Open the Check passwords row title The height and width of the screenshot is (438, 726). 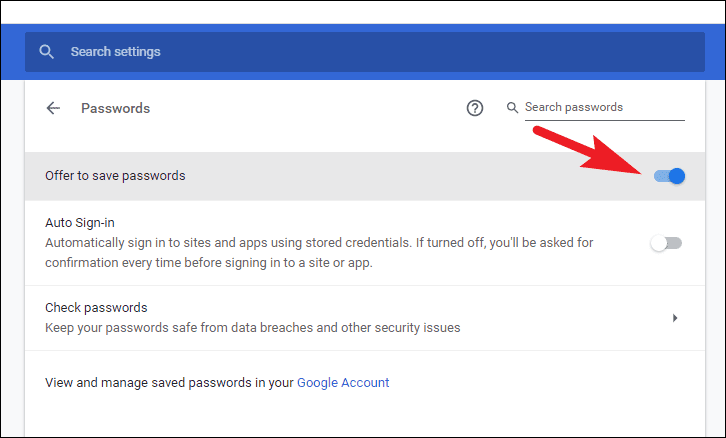[x=96, y=307]
